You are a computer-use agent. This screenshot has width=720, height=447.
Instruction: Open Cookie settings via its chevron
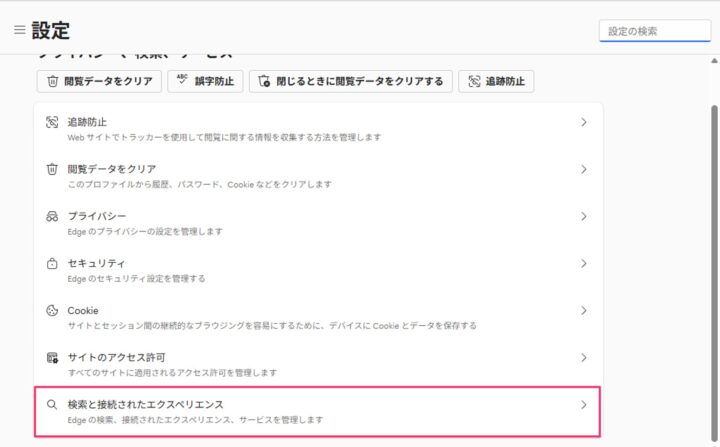(583, 310)
